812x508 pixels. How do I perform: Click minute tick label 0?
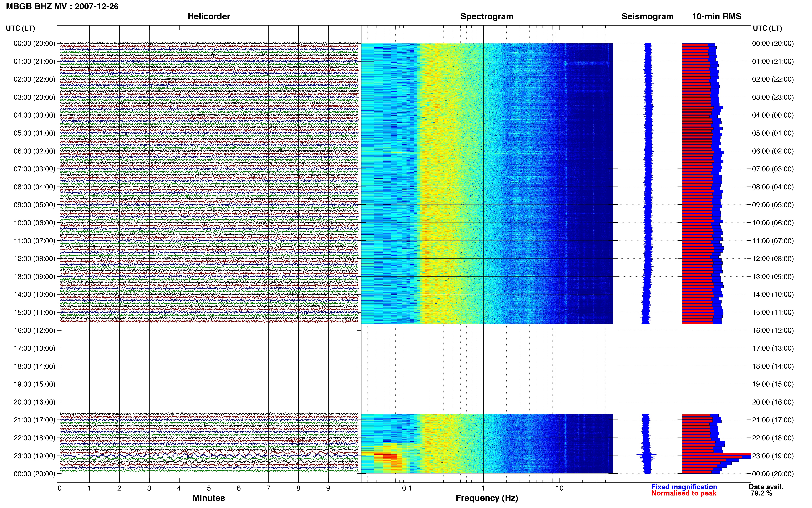(x=59, y=488)
